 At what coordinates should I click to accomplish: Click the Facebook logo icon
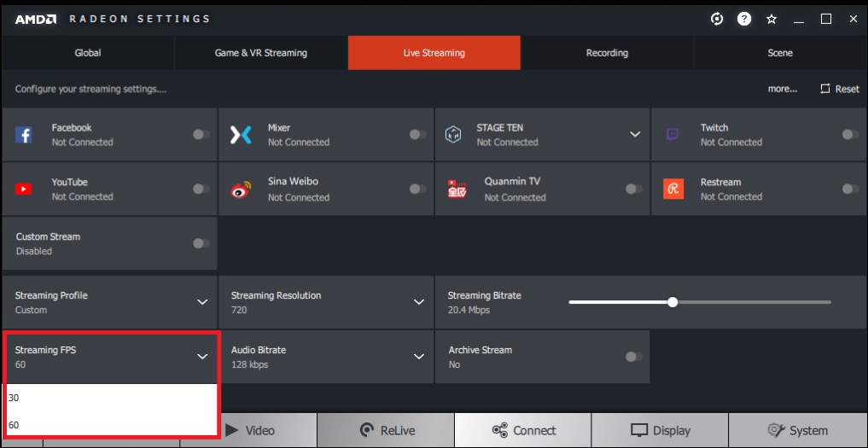tap(23, 135)
